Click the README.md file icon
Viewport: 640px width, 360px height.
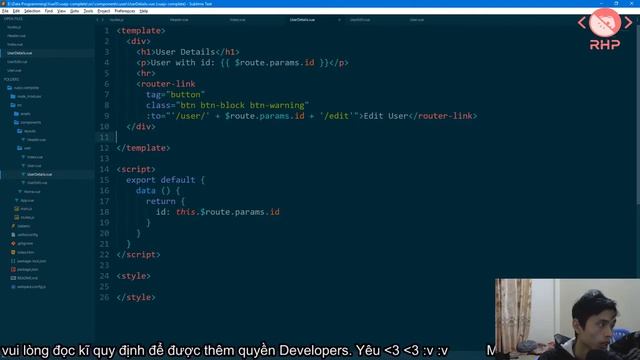[13, 278]
